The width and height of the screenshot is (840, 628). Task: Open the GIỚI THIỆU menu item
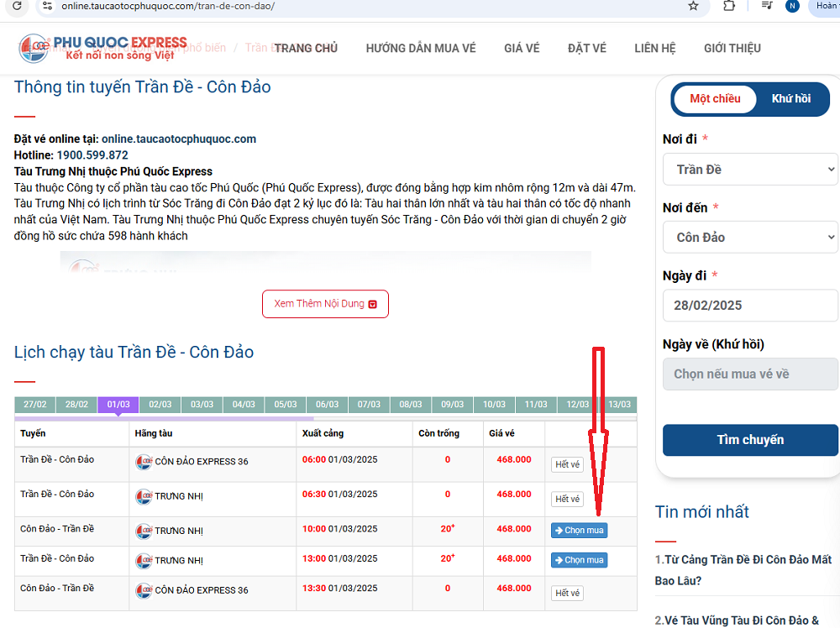[732, 48]
